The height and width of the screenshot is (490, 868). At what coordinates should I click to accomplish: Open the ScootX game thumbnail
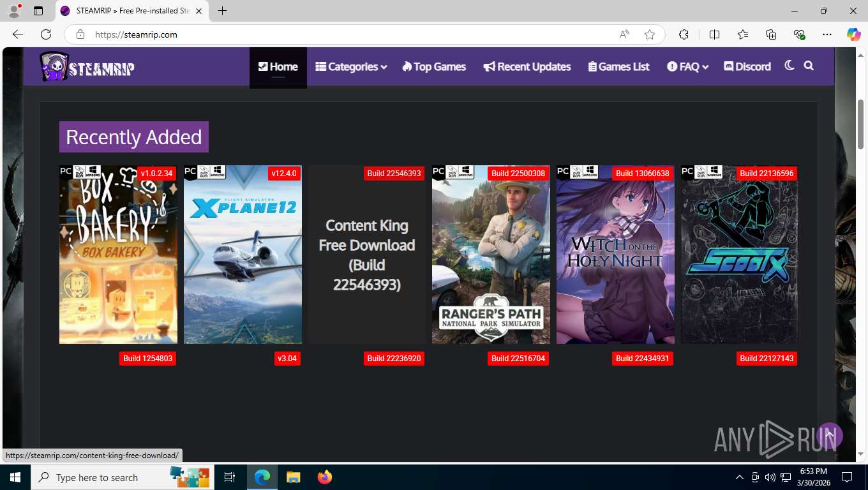pos(739,255)
